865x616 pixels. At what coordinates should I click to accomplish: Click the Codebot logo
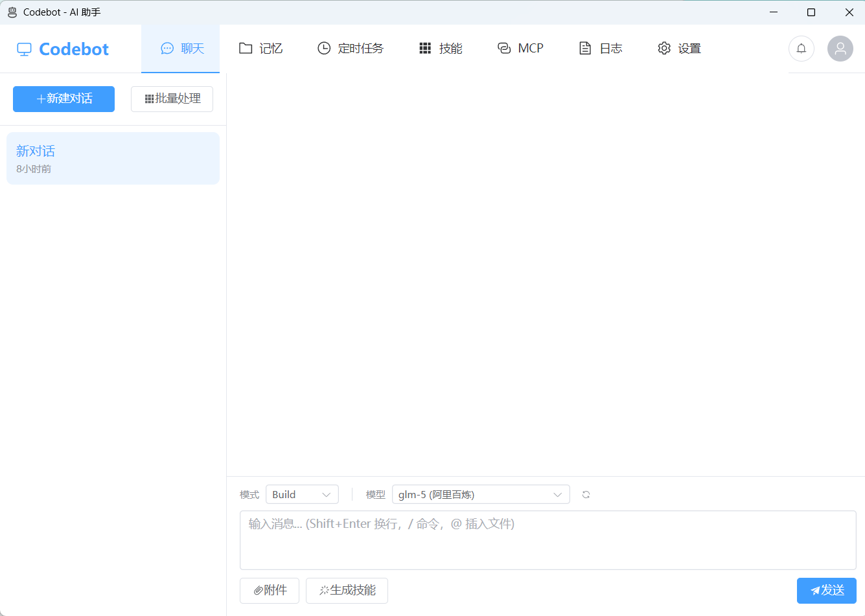[62, 49]
